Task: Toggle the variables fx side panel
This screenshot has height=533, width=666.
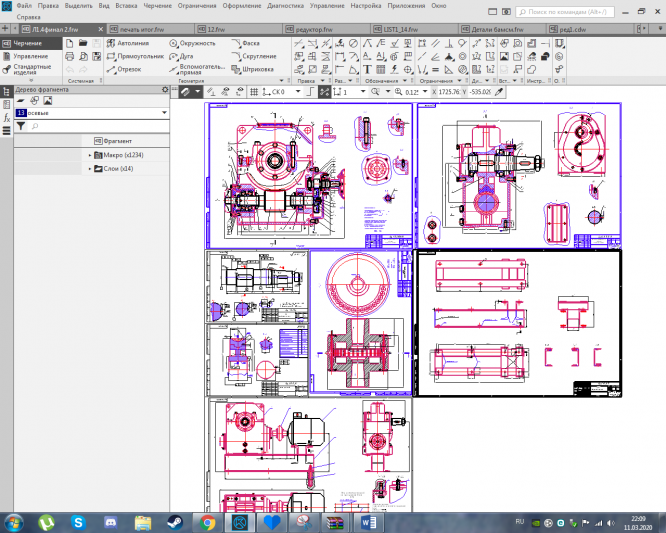Action: click(x=6, y=117)
